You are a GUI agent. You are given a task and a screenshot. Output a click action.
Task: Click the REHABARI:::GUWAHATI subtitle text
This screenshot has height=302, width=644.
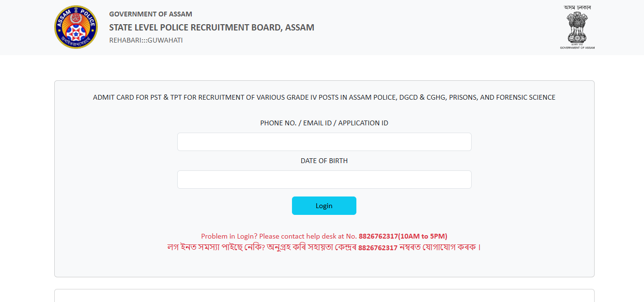coord(146,40)
